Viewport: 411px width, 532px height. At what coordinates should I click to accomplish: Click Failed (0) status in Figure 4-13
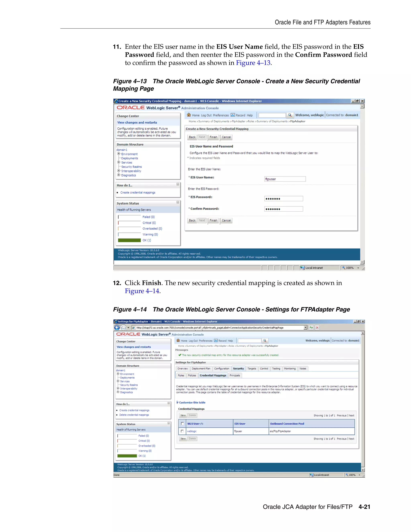pos(149,217)
